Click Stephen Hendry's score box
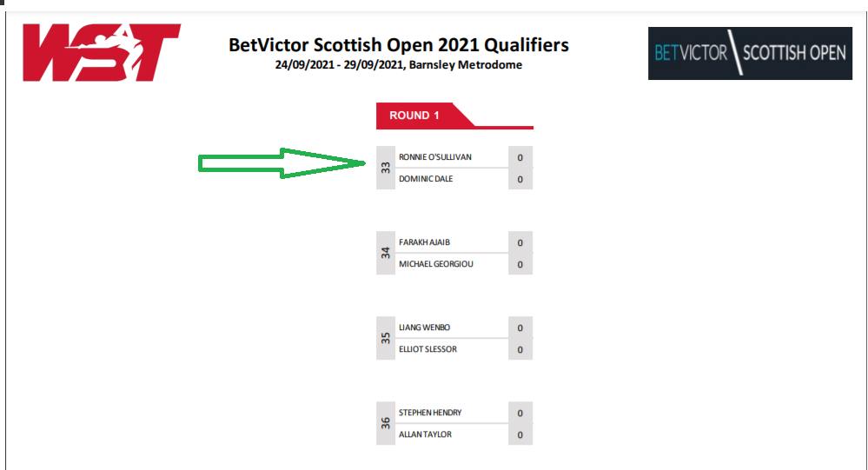 pyautogui.click(x=520, y=413)
